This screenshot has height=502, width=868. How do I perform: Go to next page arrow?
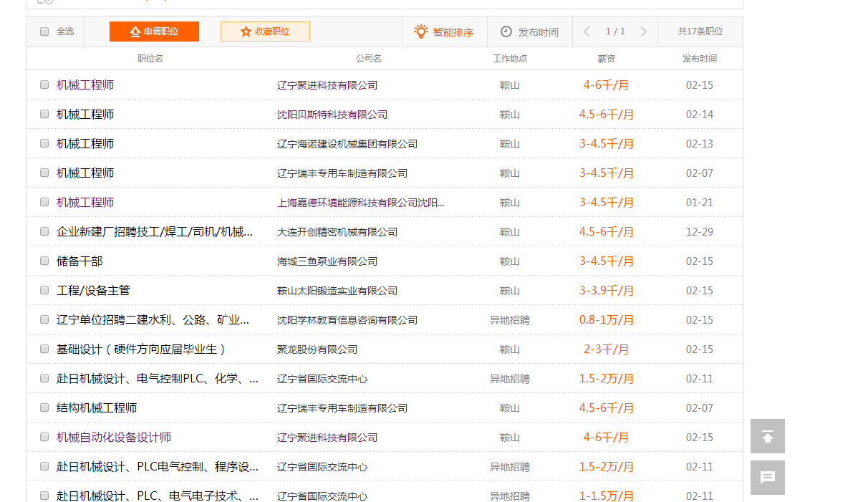[643, 32]
